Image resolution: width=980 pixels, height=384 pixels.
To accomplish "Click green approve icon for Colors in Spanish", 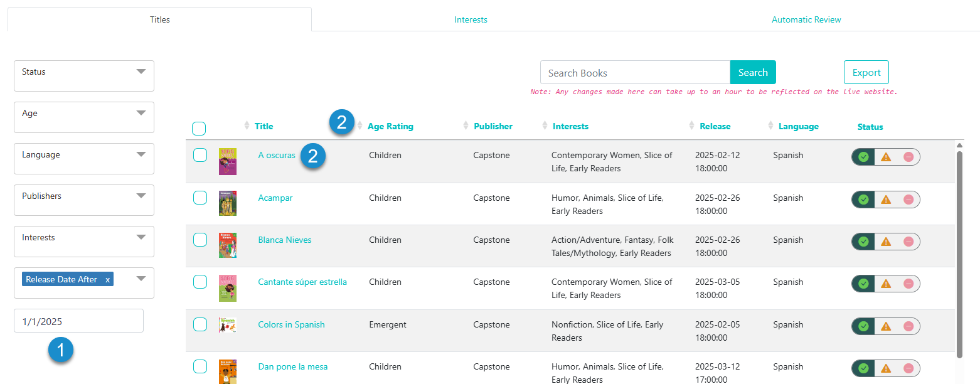I will tap(863, 326).
